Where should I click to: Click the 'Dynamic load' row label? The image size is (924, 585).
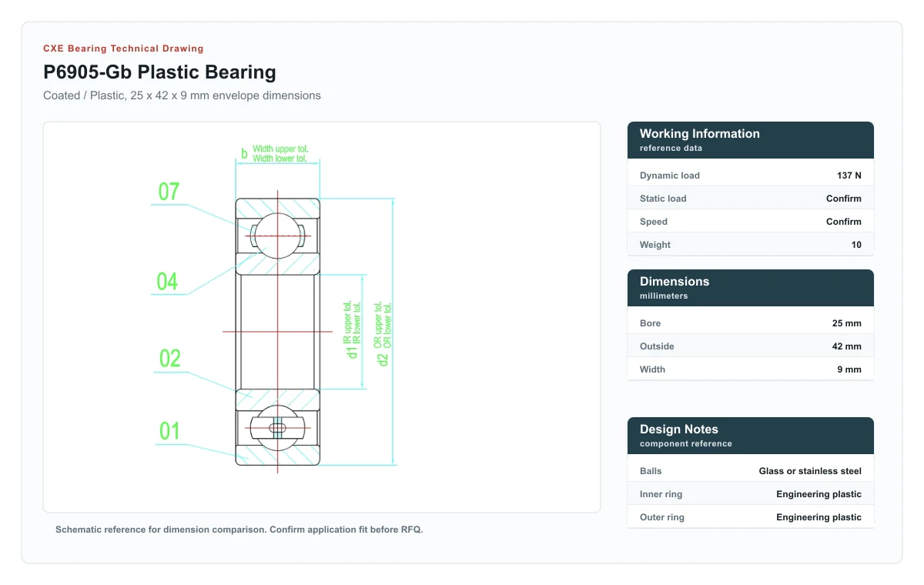click(670, 175)
